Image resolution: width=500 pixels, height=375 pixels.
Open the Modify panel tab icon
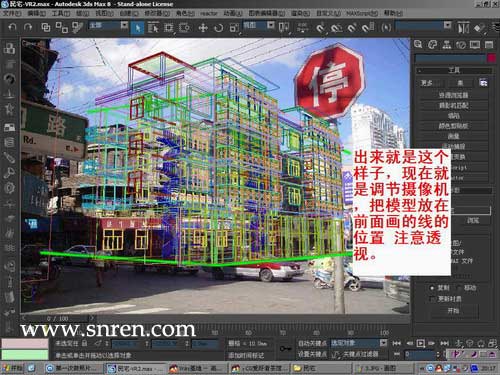432,45
